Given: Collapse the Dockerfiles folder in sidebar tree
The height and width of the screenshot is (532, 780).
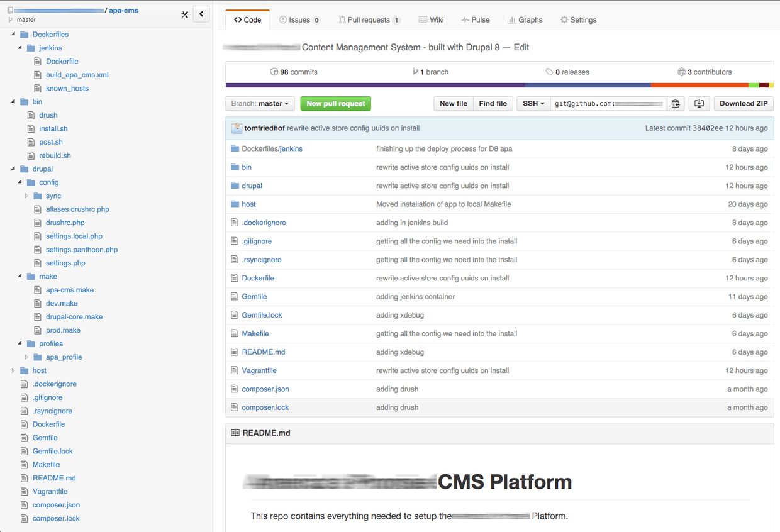Looking at the screenshot, I should click(x=13, y=35).
